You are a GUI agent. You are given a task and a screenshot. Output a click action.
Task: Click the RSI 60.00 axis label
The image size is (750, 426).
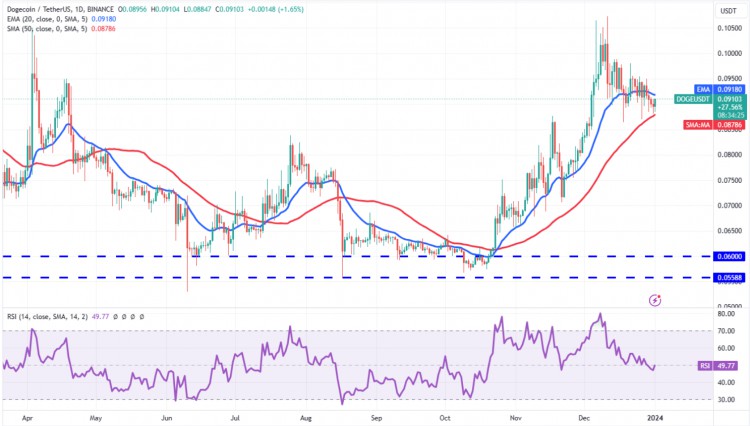(727, 348)
